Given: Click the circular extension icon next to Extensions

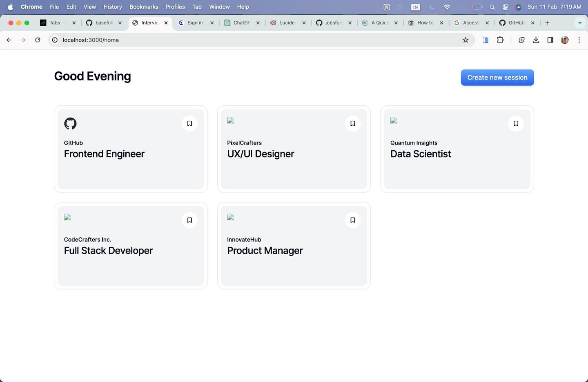Looking at the screenshot, I should 521,40.
